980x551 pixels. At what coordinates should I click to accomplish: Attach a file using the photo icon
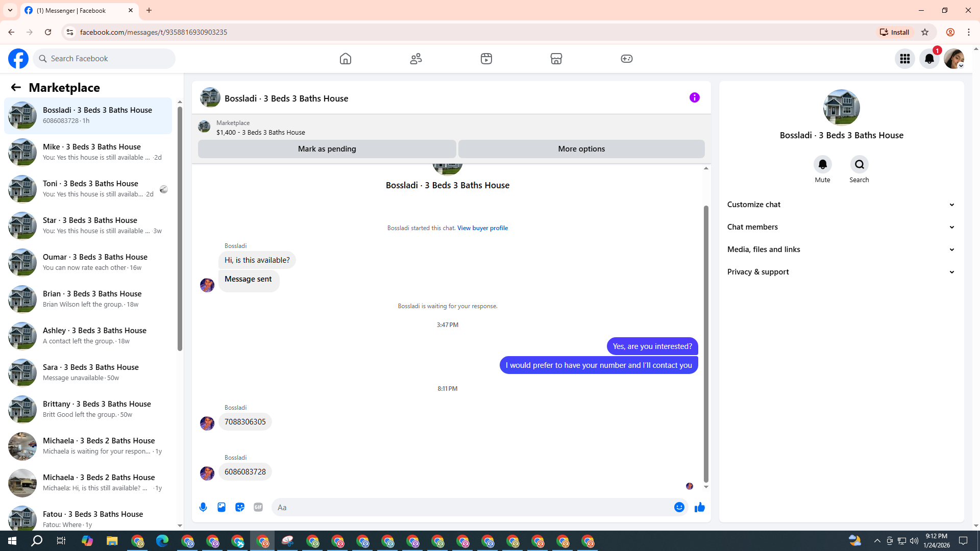tap(222, 507)
